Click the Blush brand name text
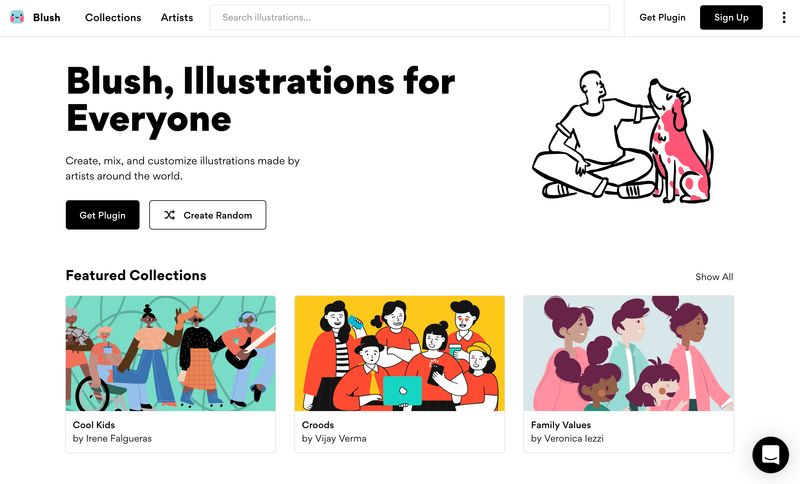This screenshot has height=484, width=800. [x=46, y=17]
